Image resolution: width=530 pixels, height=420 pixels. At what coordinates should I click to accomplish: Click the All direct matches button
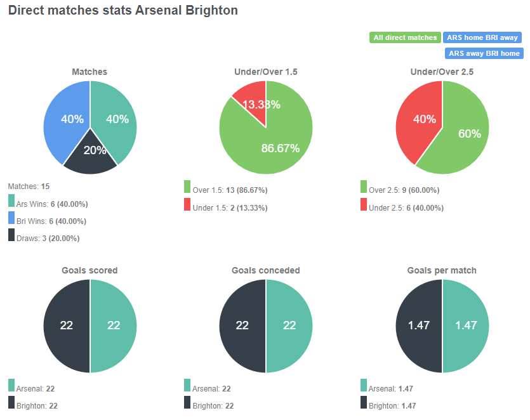click(405, 37)
